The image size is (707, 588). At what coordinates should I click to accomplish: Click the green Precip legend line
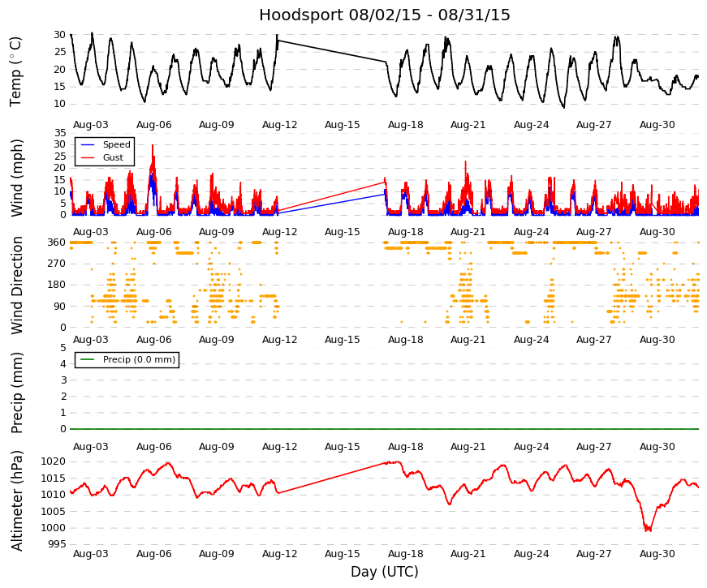click(x=88, y=359)
